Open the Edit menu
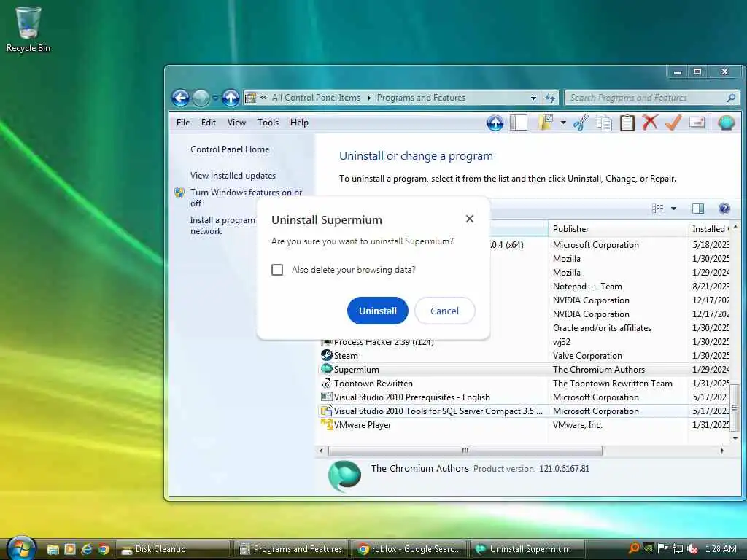Image resolution: width=747 pixels, height=560 pixels. (208, 122)
